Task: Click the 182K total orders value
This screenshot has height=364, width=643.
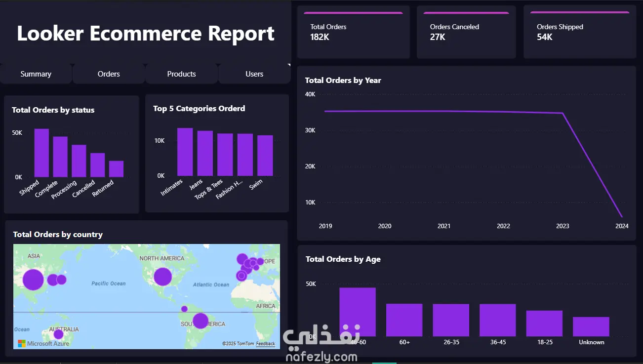Action: click(320, 37)
